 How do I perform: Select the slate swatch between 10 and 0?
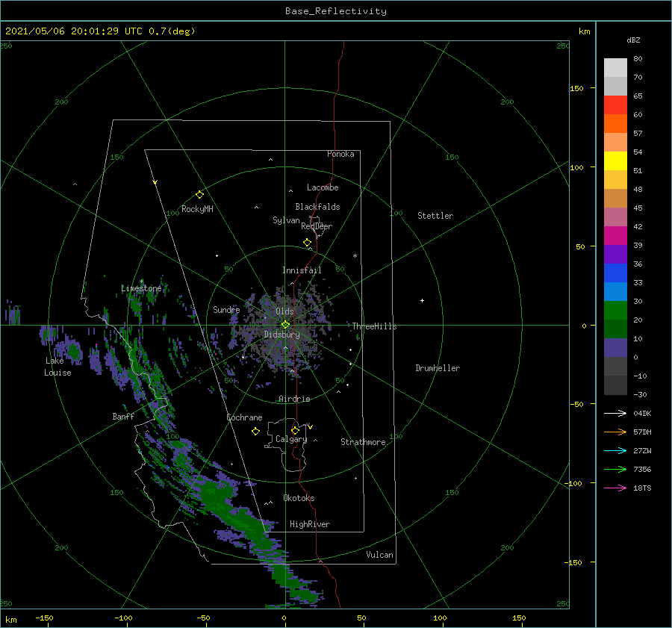tap(615, 348)
